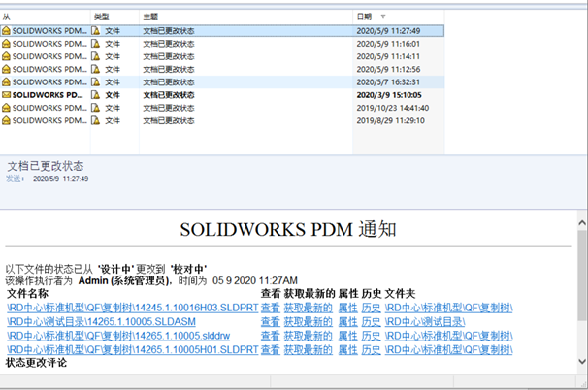
Task: Sort messages by the 类型 column header
Action: coord(114,16)
